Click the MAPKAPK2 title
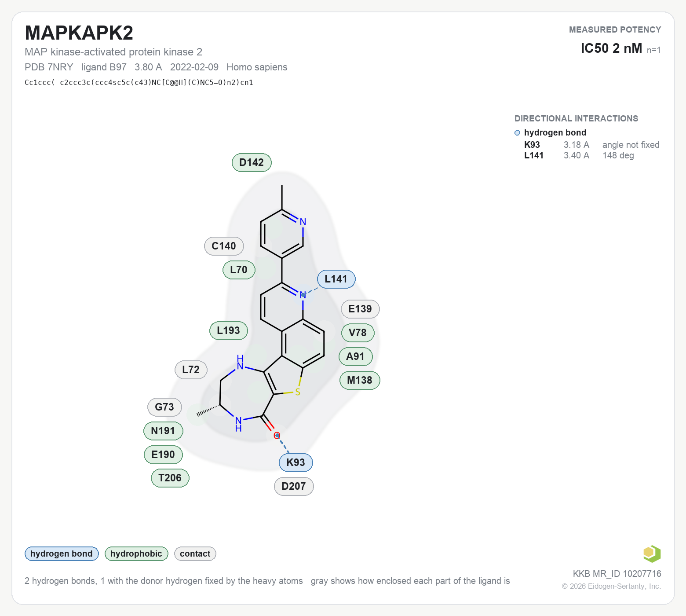Viewport: 686px width, 616px height. click(x=79, y=33)
